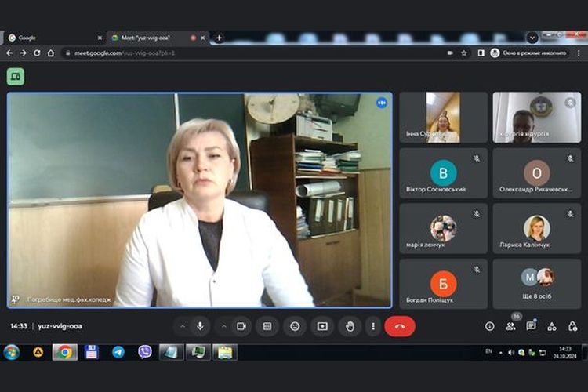This screenshot has width=588, height=392.
Task: Toggle the microphone button in Meet
Action: tap(201, 326)
